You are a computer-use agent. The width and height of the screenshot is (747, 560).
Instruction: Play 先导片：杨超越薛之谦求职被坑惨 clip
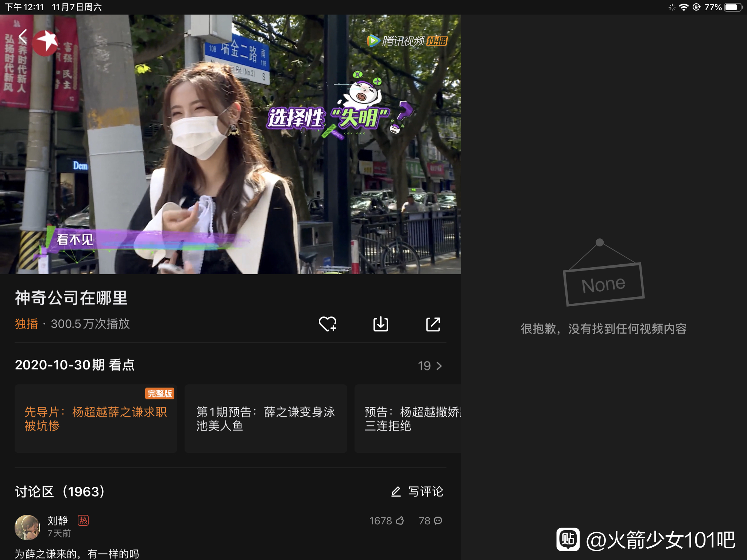[x=96, y=419]
